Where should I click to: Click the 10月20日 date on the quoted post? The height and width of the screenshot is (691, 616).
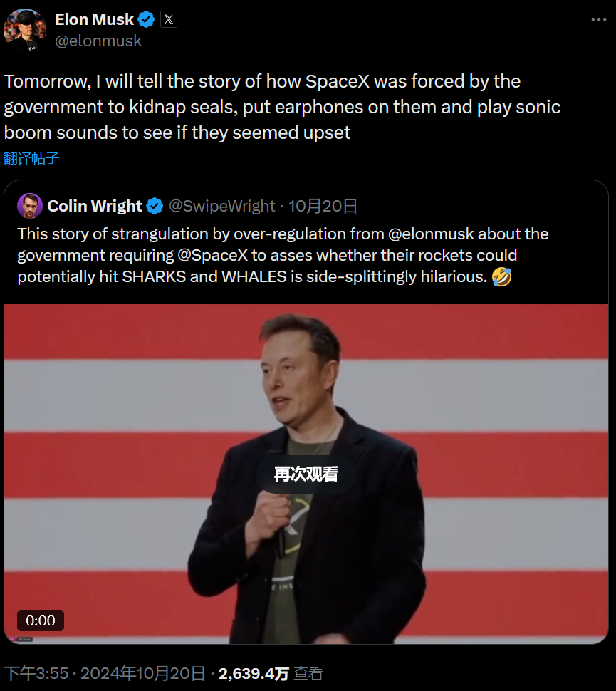[323, 207]
